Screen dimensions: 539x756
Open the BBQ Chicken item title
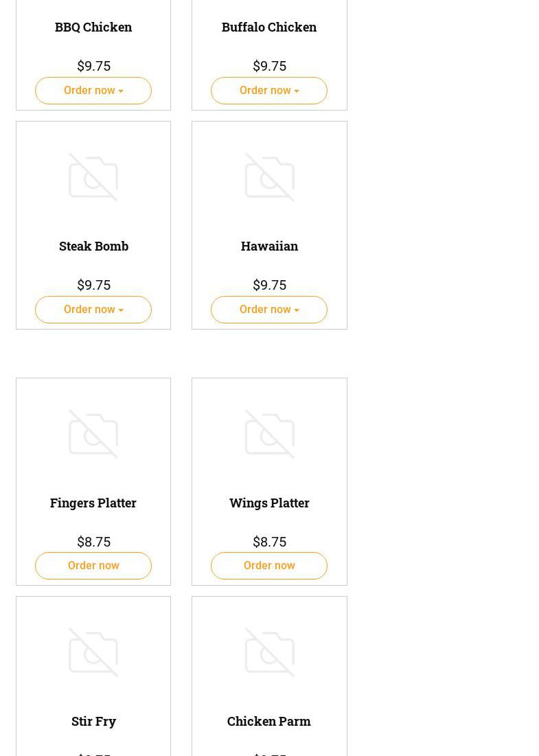93,27
